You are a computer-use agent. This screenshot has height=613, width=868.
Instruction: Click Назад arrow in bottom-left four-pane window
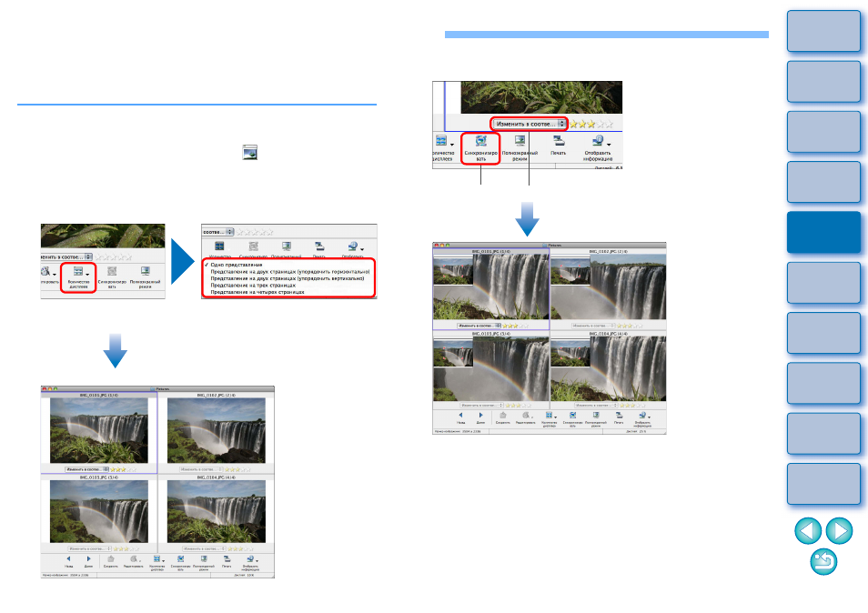[x=68, y=558]
